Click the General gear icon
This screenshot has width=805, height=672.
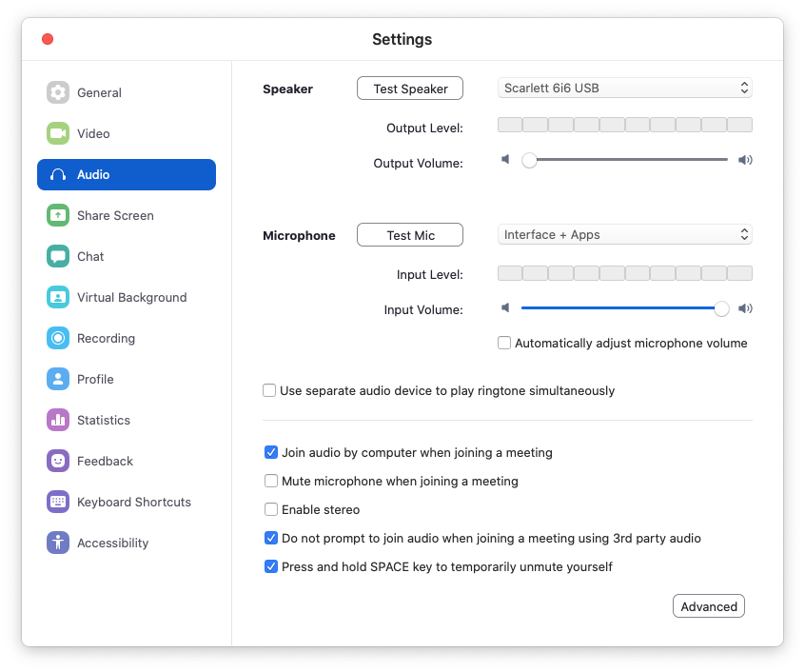[x=58, y=92]
